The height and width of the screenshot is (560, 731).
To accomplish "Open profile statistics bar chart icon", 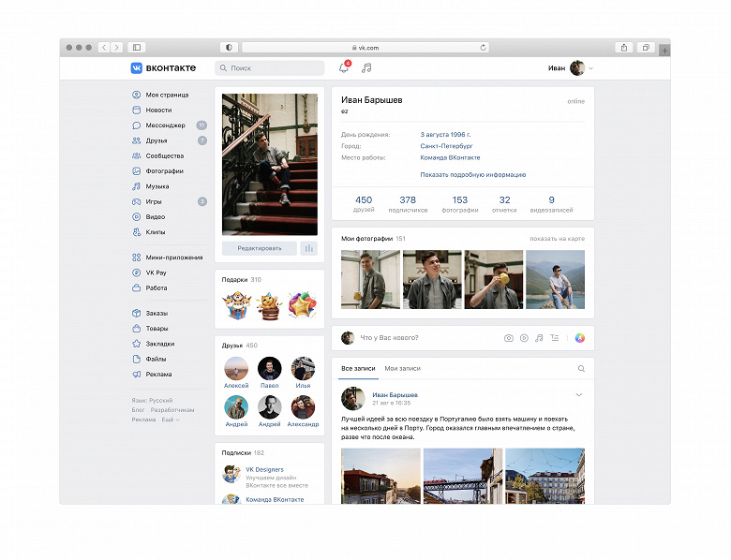I will coord(309,248).
